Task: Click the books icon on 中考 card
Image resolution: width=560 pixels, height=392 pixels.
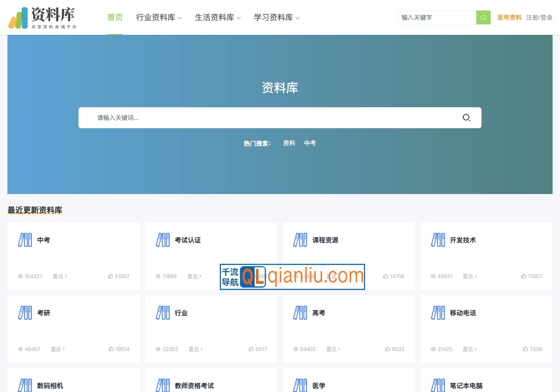Action: pyautogui.click(x=25, y=240)
